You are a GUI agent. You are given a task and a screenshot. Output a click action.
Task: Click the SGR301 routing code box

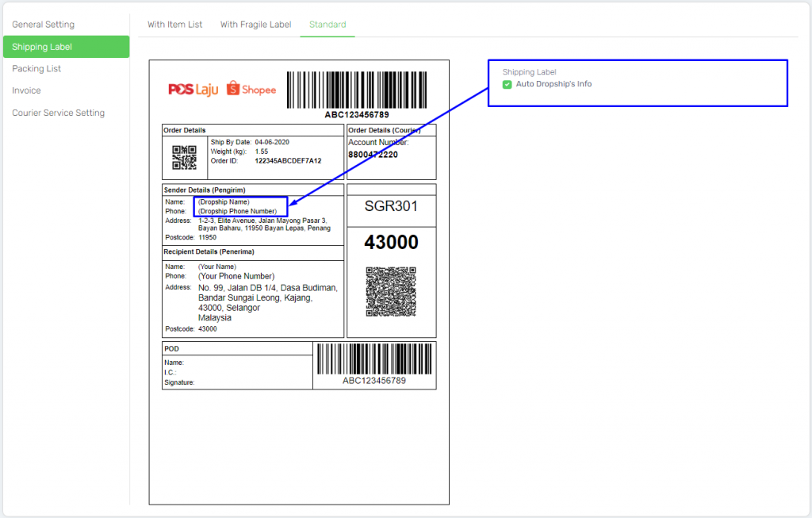[391, 205]
